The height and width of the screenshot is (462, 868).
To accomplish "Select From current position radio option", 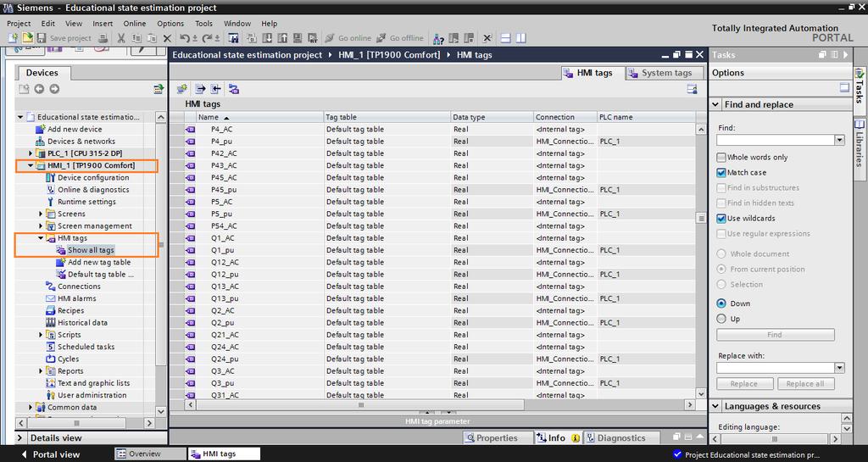I will pos(721,269).
